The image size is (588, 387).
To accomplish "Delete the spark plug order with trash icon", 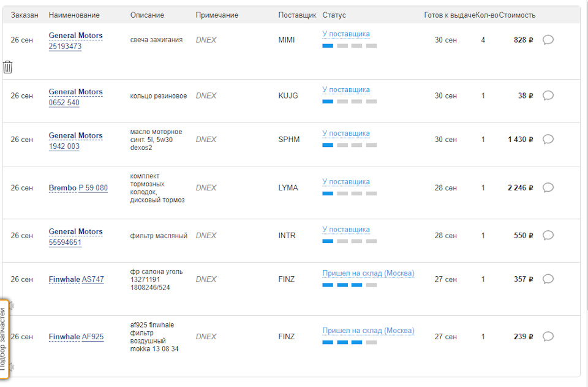I will click(x=8, y=67).
